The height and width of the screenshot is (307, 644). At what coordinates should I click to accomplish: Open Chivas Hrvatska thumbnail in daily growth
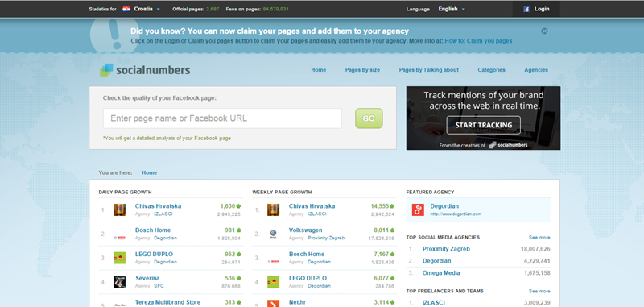point(119,210)
